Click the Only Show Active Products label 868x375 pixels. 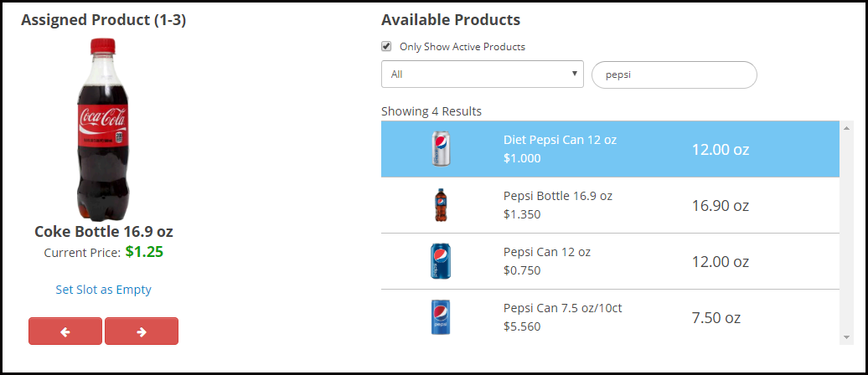tap(462, 47)
